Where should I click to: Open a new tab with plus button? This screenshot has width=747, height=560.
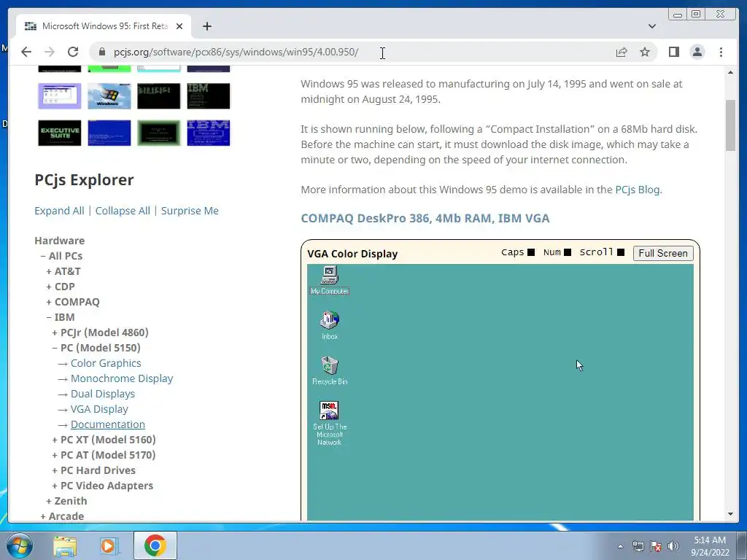pos(206,26)
